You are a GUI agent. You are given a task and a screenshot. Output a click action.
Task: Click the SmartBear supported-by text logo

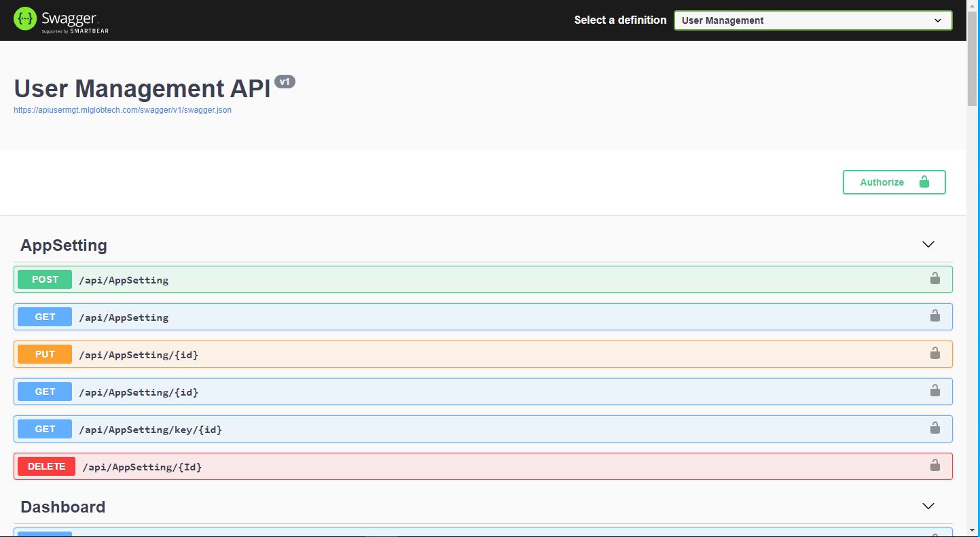(75, 31)
